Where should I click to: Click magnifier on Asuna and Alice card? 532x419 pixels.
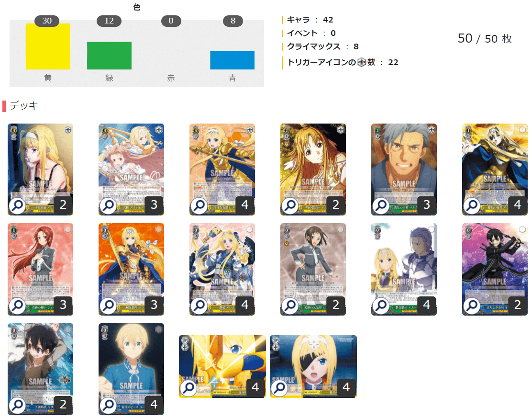108,206
